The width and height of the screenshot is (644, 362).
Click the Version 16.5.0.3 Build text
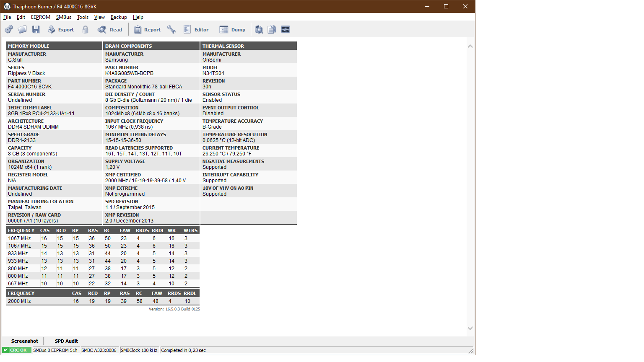[174, 309]
